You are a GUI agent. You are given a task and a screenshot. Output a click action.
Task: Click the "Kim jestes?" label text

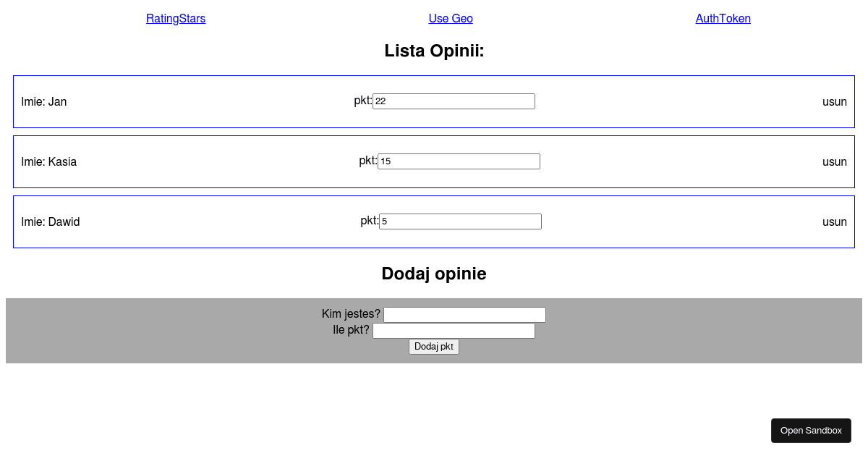(351, 314)
